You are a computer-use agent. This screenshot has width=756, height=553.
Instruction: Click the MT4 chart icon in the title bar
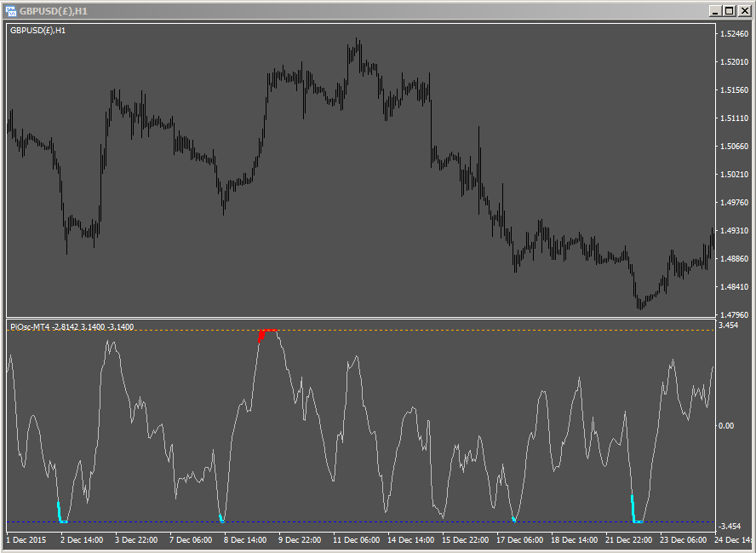click(x=10, y=9)
